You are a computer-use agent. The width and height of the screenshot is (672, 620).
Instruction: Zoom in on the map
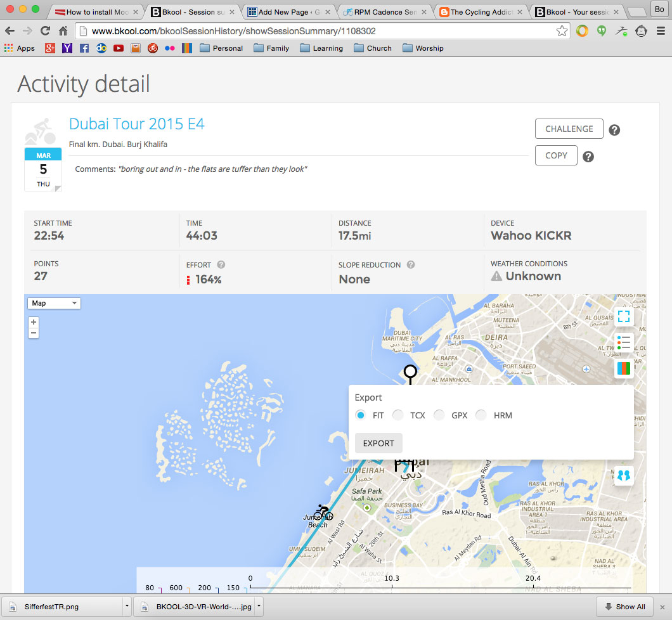[34, 322]
